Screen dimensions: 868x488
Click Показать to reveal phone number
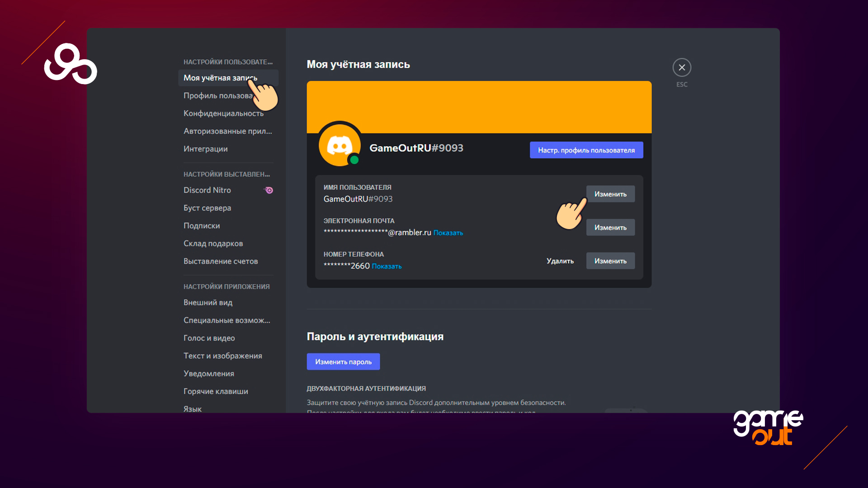pyautogui.click(x=387, y=266)
